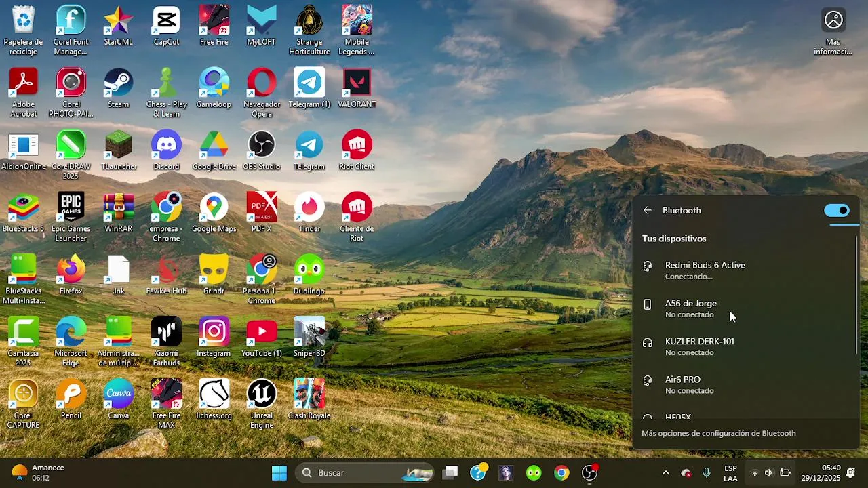The height and width of the screenshot is (488, 868).
Task: Click the Bluetooth device list scrollbar
Action: 857,295
